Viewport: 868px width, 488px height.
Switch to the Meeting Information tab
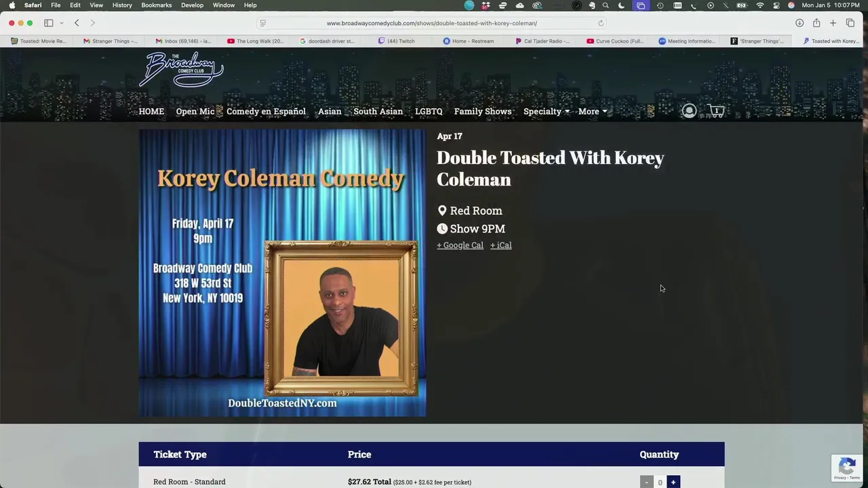pos(687,41)
